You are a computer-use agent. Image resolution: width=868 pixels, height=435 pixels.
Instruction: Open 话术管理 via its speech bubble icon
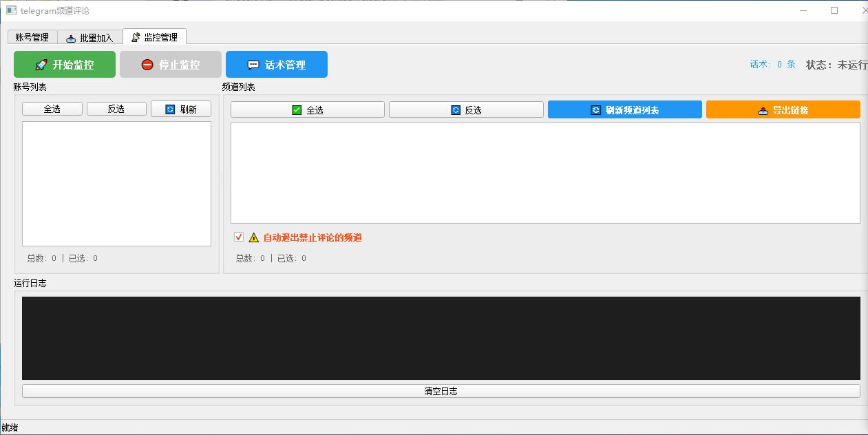tap(253, 65)
